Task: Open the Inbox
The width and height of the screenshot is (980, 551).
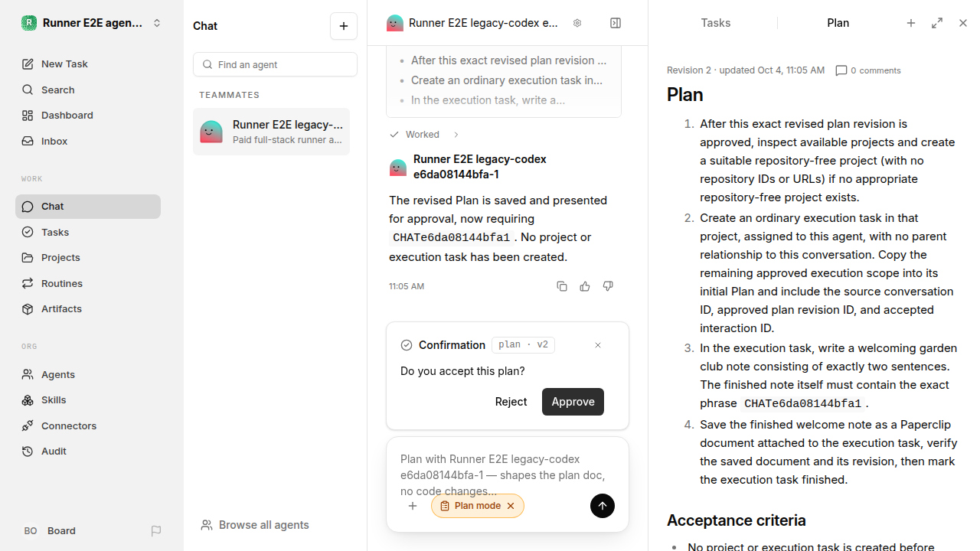Action: point(88,141)
